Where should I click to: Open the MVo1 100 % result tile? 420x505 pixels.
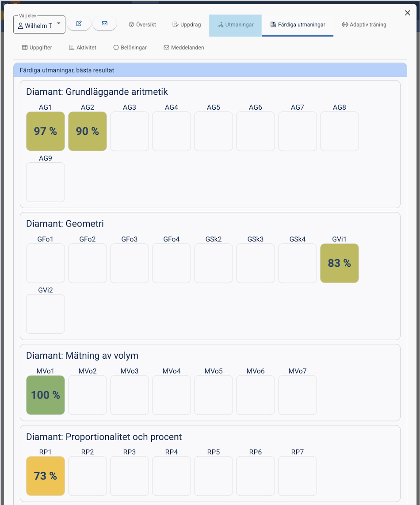point(46,395)
